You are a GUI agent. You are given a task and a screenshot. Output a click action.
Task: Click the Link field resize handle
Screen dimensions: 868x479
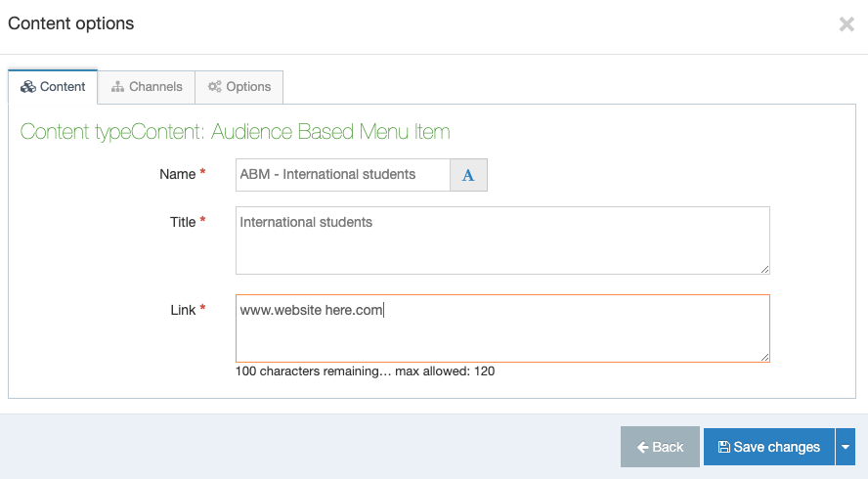764,357
